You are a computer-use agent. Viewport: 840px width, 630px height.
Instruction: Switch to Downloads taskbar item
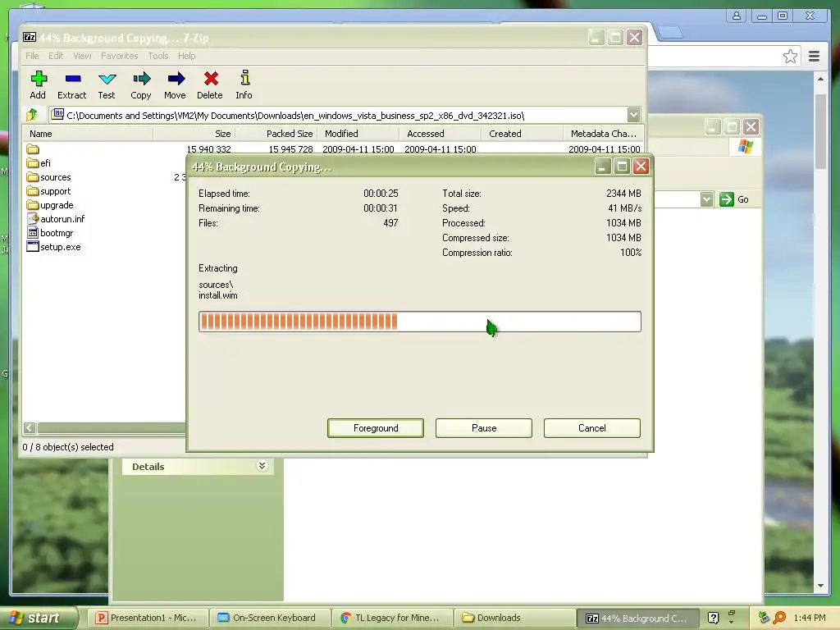(x=514, y=618)
